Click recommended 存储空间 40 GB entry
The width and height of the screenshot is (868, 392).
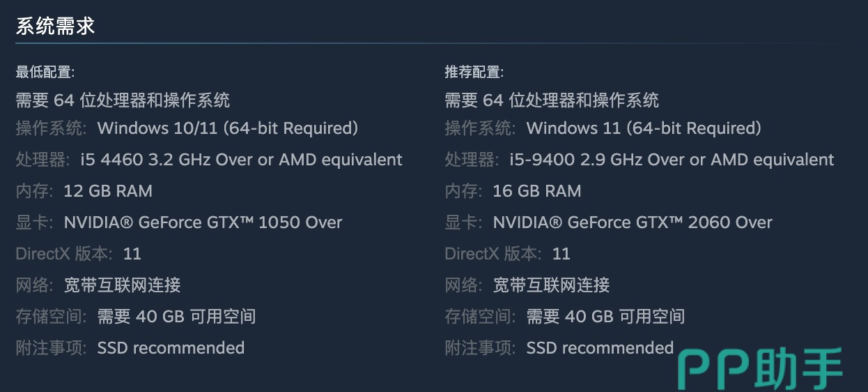[x=605, y=317]
